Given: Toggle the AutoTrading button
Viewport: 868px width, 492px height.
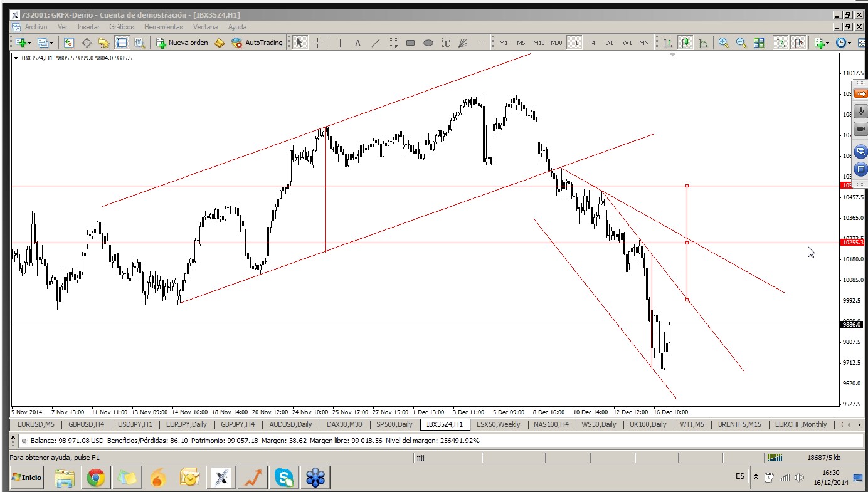Looking at the screenshot, I should (257, 43).
